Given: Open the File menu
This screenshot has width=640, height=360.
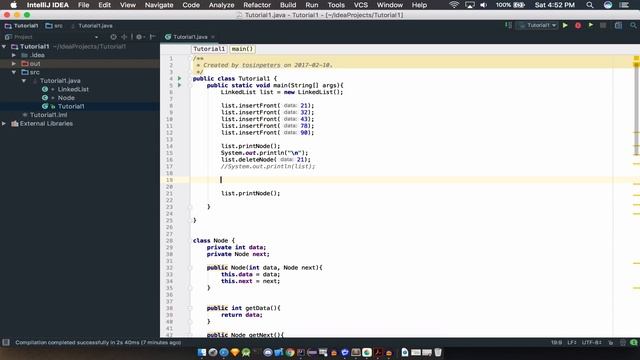Looking at the screenshot, I should [83, 5].
